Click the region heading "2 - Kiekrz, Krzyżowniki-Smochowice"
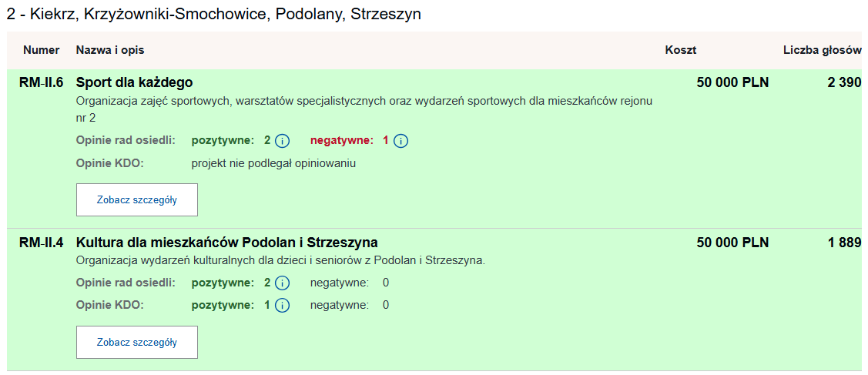Screen dimensions: 868x375 [x=214, y=15]
